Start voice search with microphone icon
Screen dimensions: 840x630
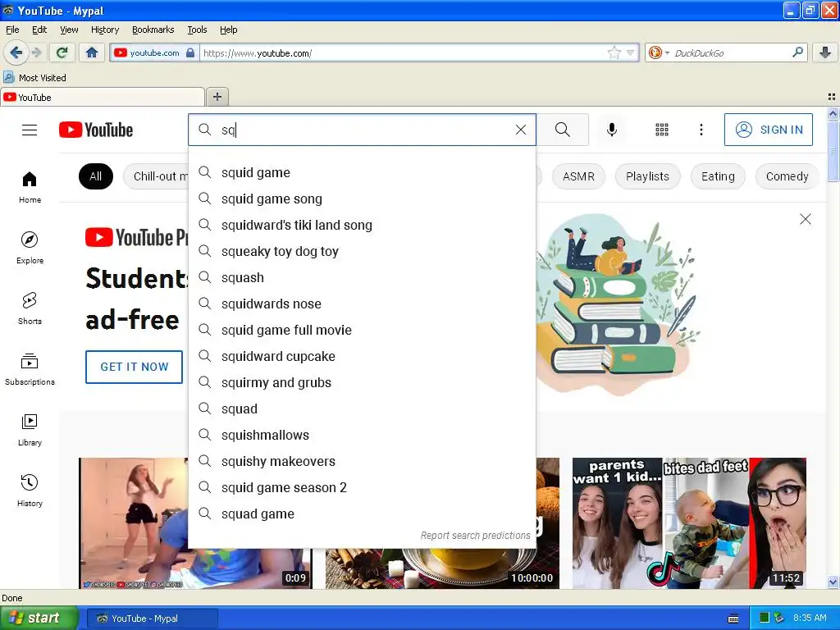(x=611, y=130)
